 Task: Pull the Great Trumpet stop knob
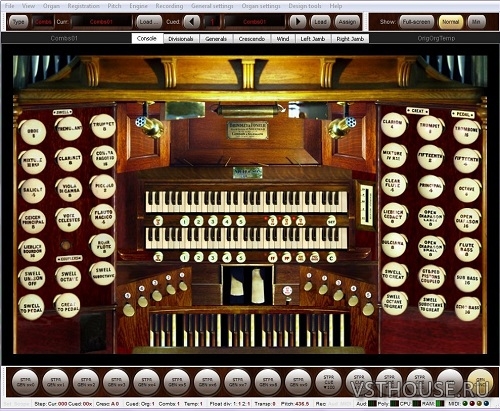pyautogui.click(x=430, y=128)
